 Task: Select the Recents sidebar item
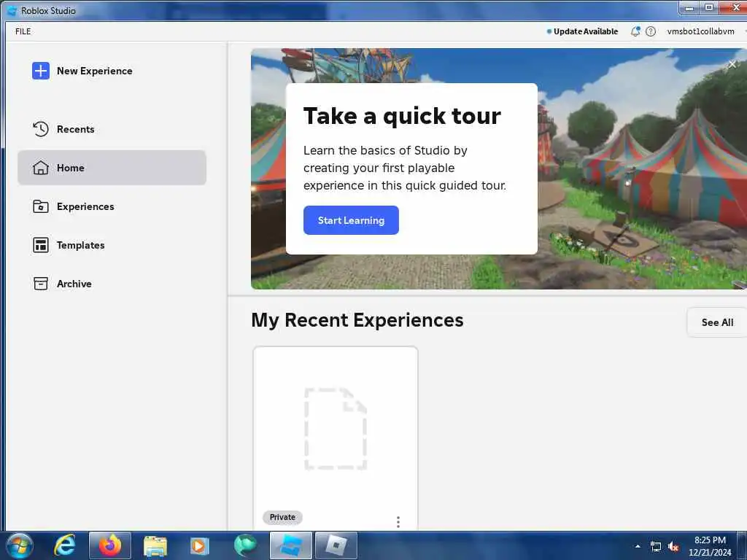(x=112, y=129)
